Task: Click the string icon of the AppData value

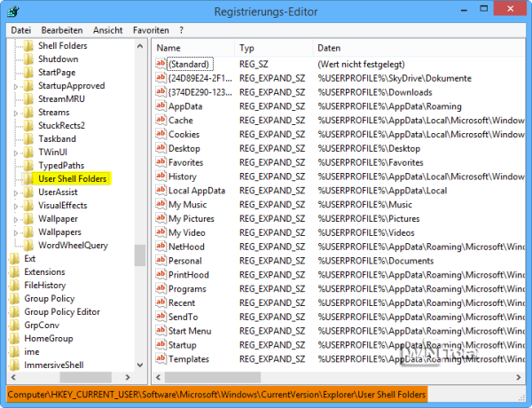Action: (x=160, y=106)
